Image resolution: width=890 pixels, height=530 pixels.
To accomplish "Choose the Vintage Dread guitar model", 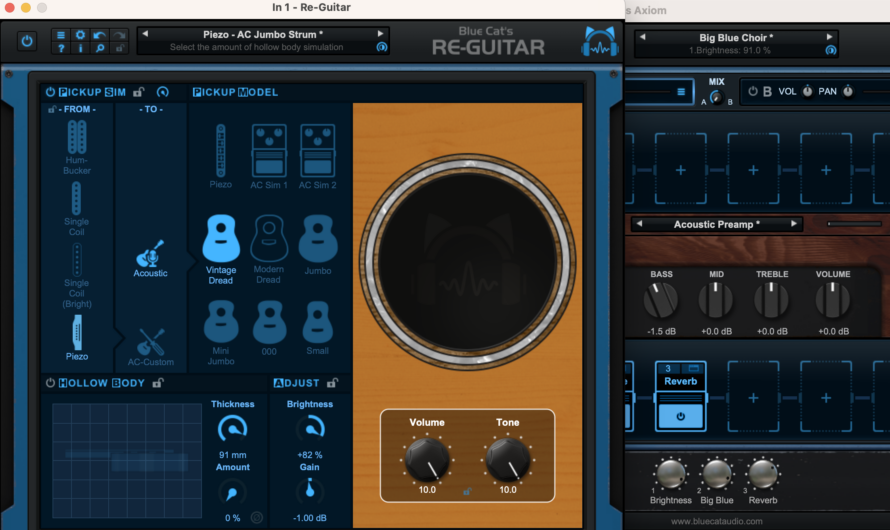I will click(x=221, y=249).
